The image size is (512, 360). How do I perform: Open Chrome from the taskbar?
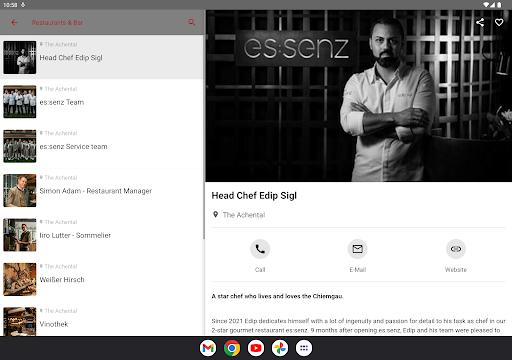pos(232,348)
